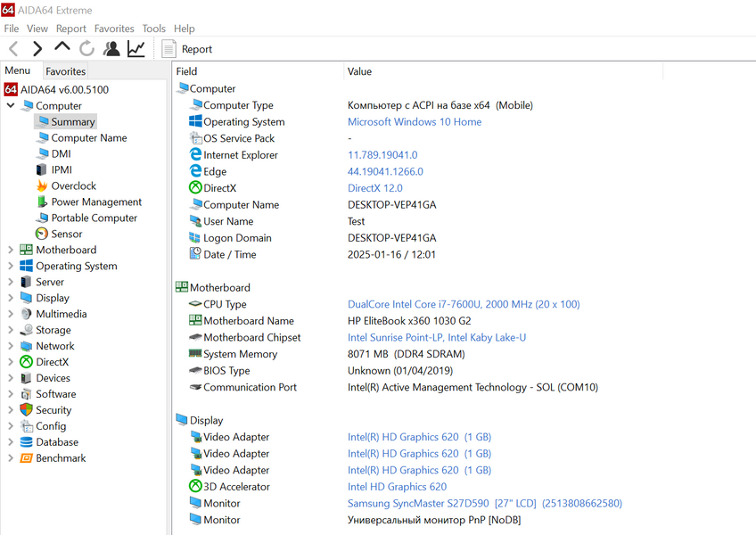Click the DirectX Xbox icon in the tree

tap(26, 362)
